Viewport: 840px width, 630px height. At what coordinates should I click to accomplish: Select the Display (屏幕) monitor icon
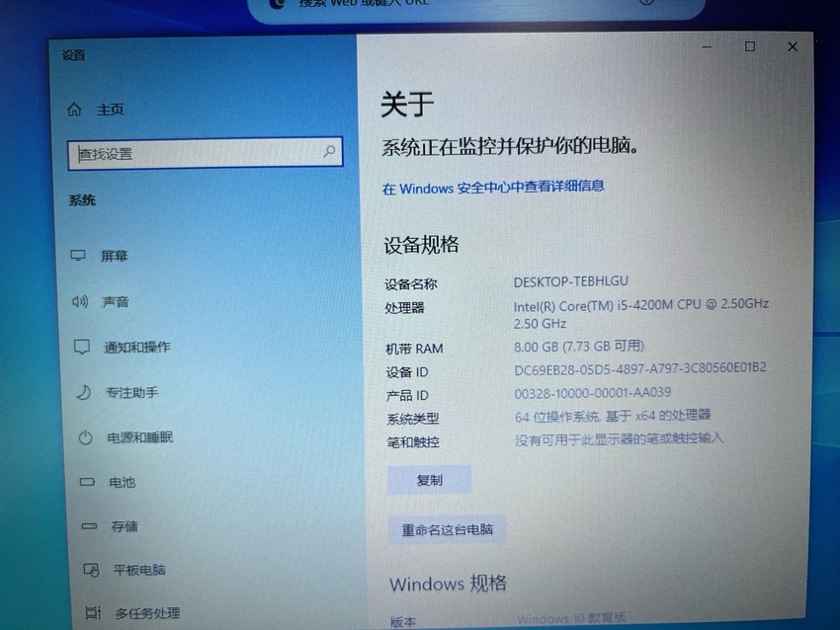coord(78,256)
